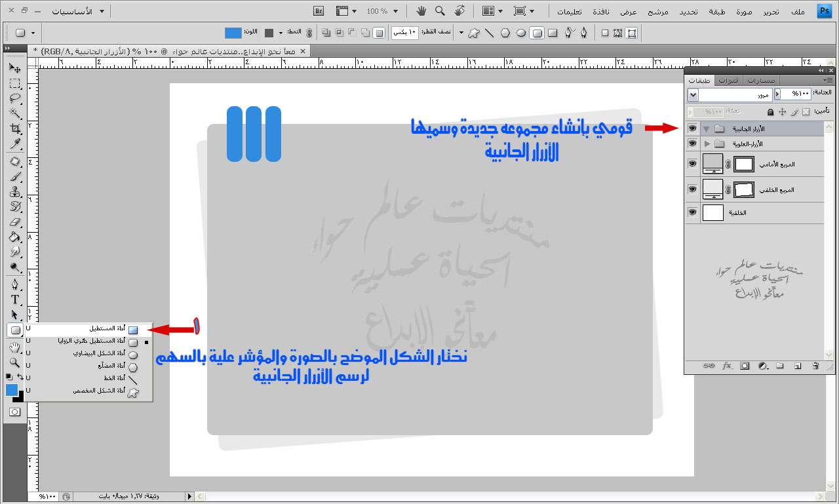Click the blue color swatch in options bar

(x=233, y=33)
